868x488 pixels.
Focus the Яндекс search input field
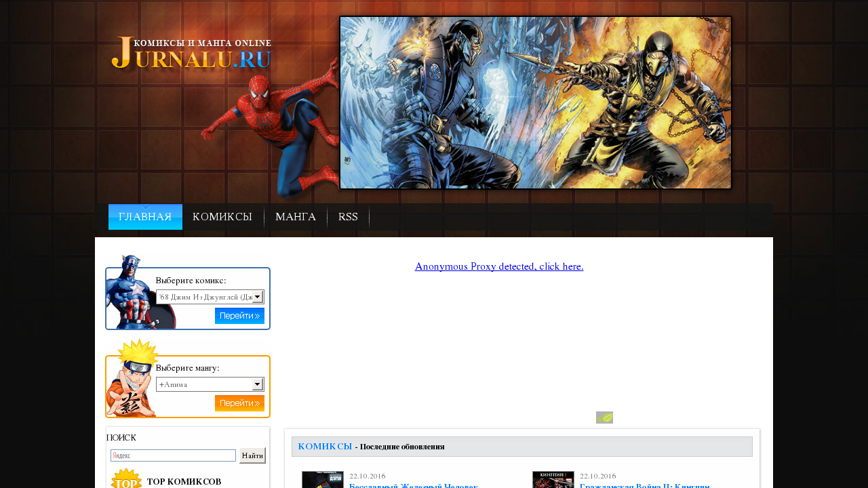click(x=173, y=455)
